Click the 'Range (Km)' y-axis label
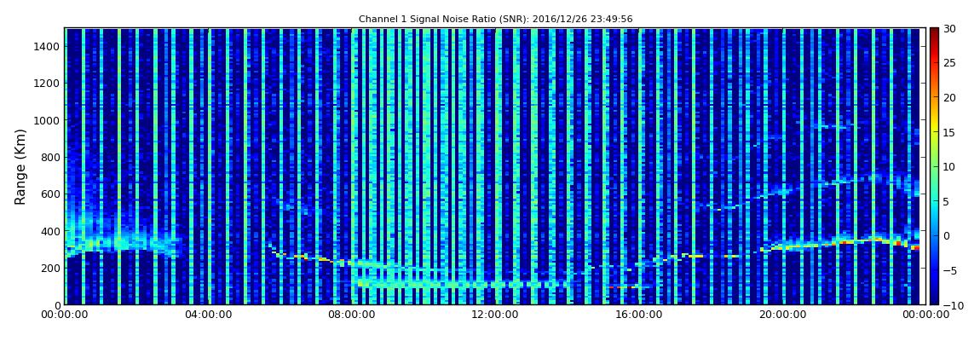 pos(20,167)
